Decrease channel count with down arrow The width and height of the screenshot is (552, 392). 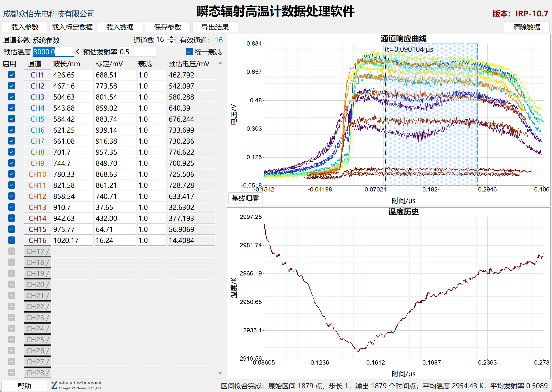pos(171,42)
